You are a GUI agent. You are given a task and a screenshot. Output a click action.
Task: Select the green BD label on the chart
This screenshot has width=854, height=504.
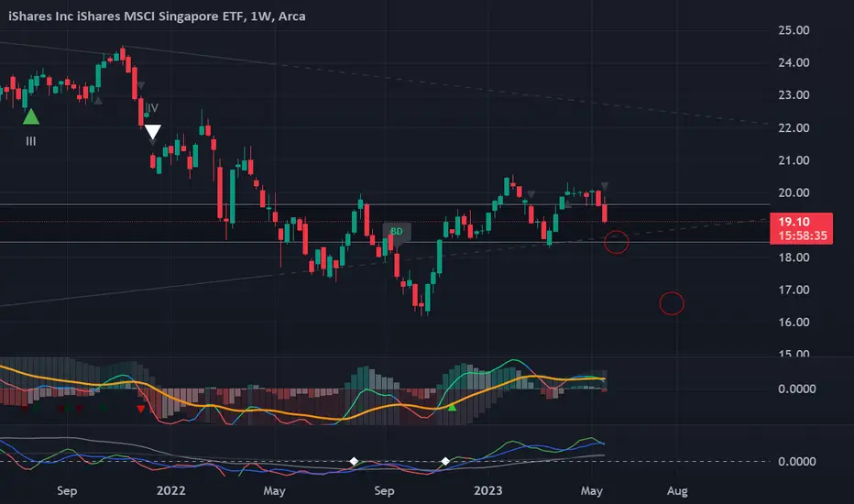(397, 232)
